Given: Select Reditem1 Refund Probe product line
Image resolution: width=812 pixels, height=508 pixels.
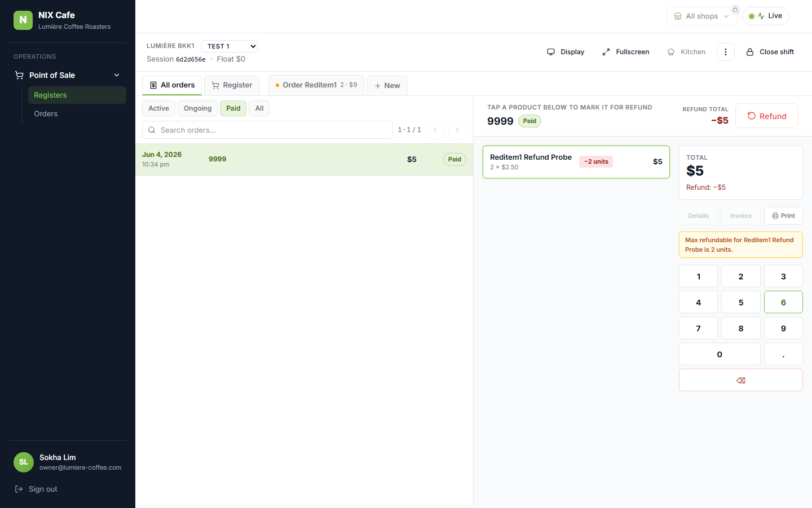Looking at the screenshot, I should [x=576, y=162].
